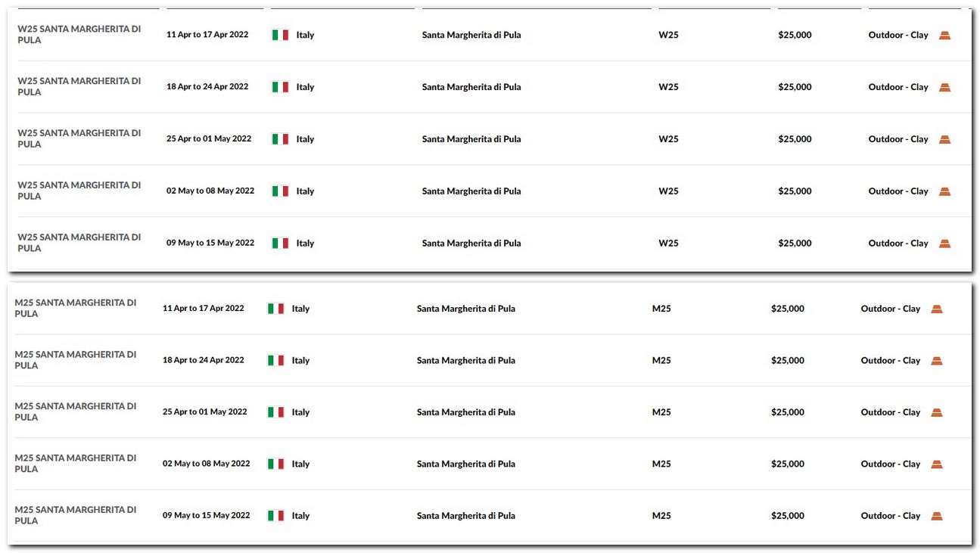Image resolution: width=980 pixels, height=553 pixels.
Task: Click Italy flag in W25 18 Apr row
Action: 281,87
